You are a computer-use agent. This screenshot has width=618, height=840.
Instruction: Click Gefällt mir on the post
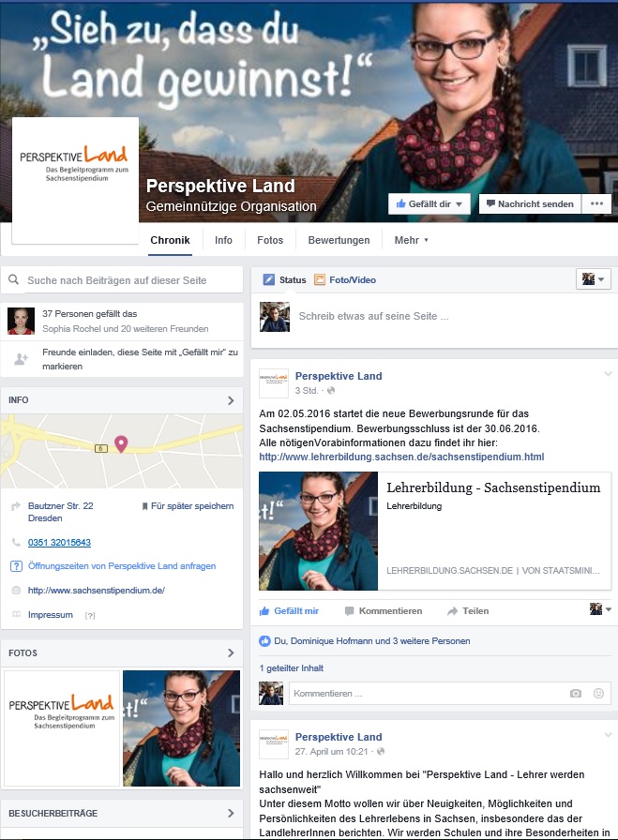pyautogui.click(x=290, y=610)
